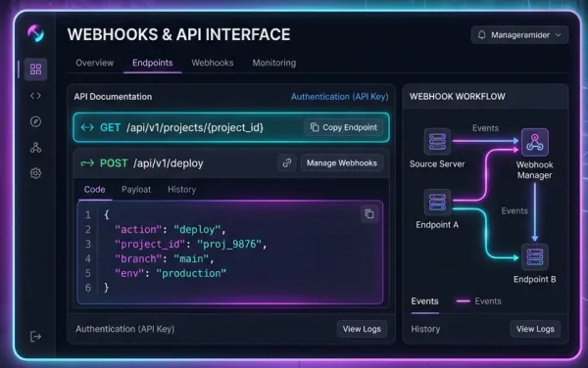Click the Source Server node icon

[437, 142]
